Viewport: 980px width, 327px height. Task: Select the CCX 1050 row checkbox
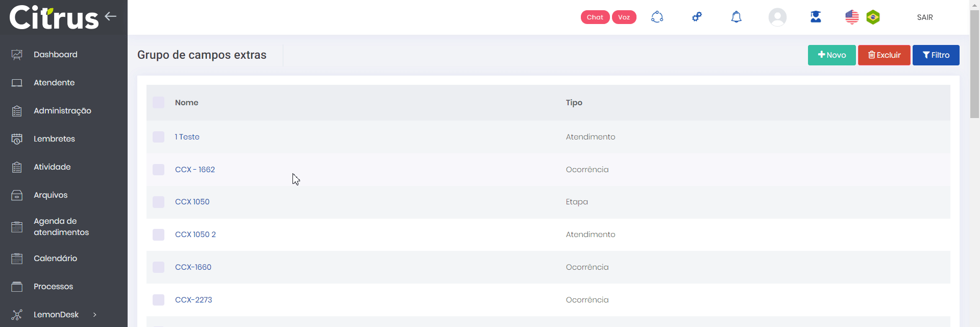pos(159,202)
